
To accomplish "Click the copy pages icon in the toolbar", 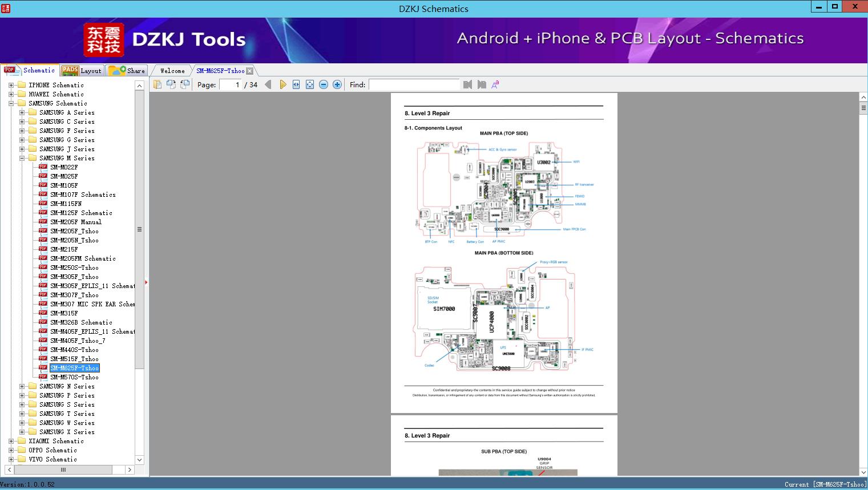I will pos(158,84).
